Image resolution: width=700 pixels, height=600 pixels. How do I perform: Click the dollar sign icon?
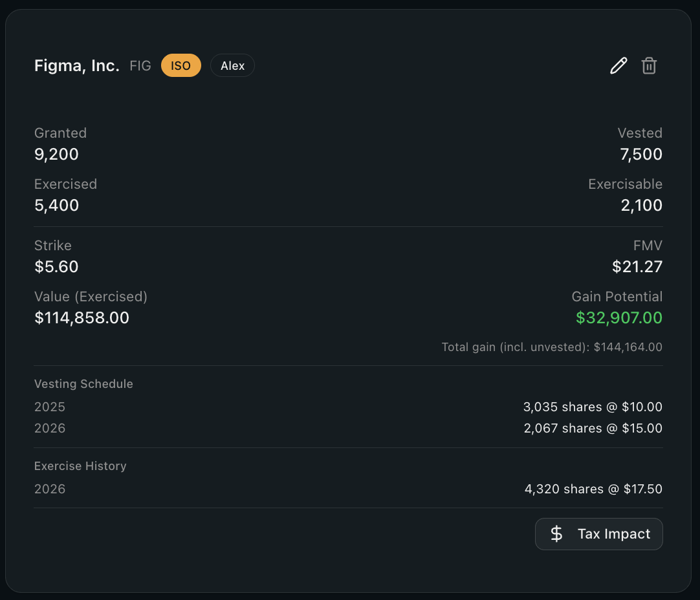click(556, 534)
